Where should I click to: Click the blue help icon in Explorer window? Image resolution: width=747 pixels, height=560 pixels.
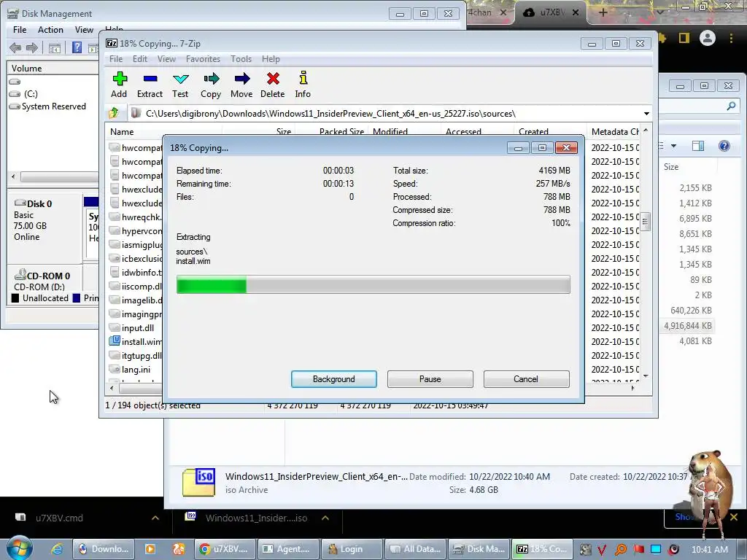pyautogui.click(x=724, y=146)
